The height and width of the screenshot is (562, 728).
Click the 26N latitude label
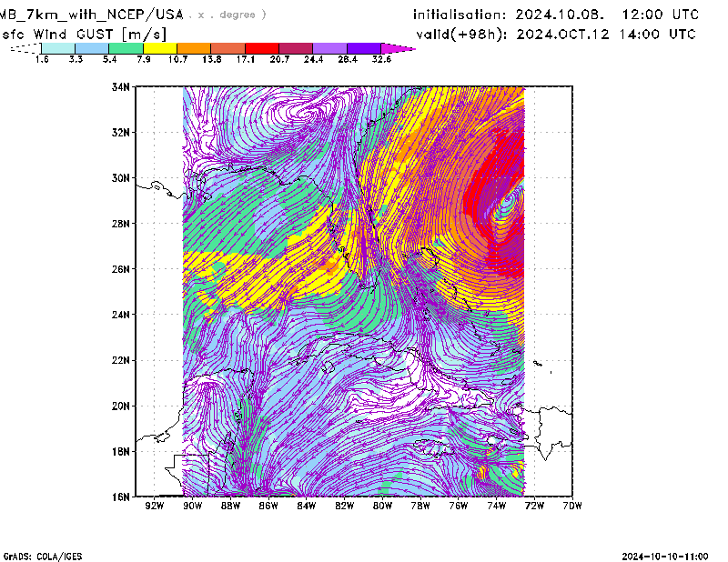121,268
